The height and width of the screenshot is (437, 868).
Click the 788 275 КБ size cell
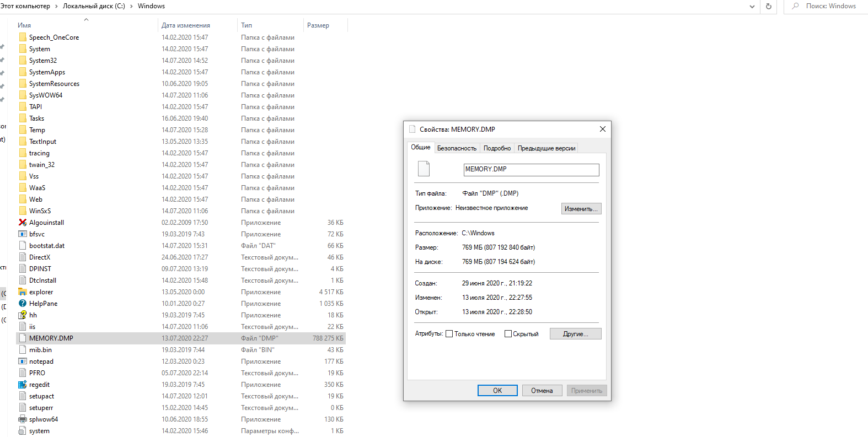click(x=328, y=338)
